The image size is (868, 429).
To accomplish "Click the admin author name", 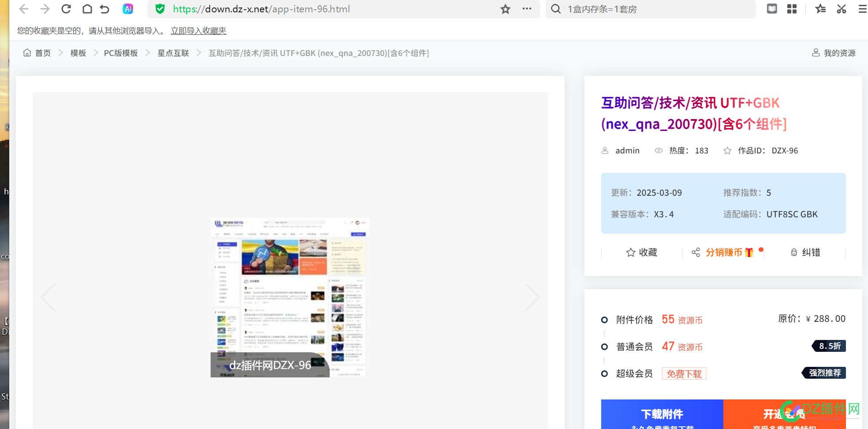I will click(627, 150).
